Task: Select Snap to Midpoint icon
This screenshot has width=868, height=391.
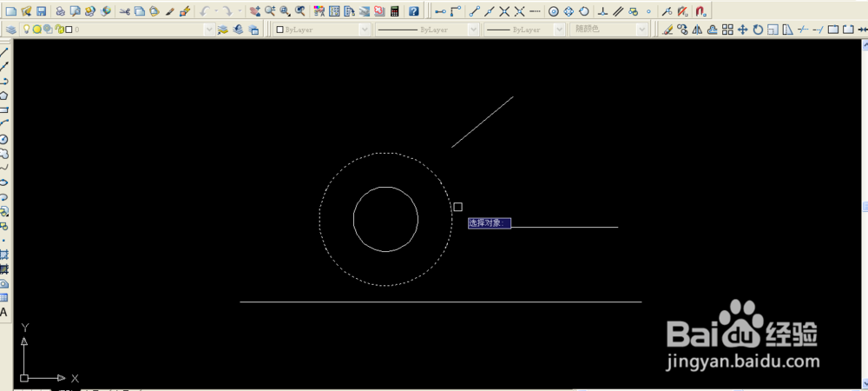Action: tap(489, 11)
